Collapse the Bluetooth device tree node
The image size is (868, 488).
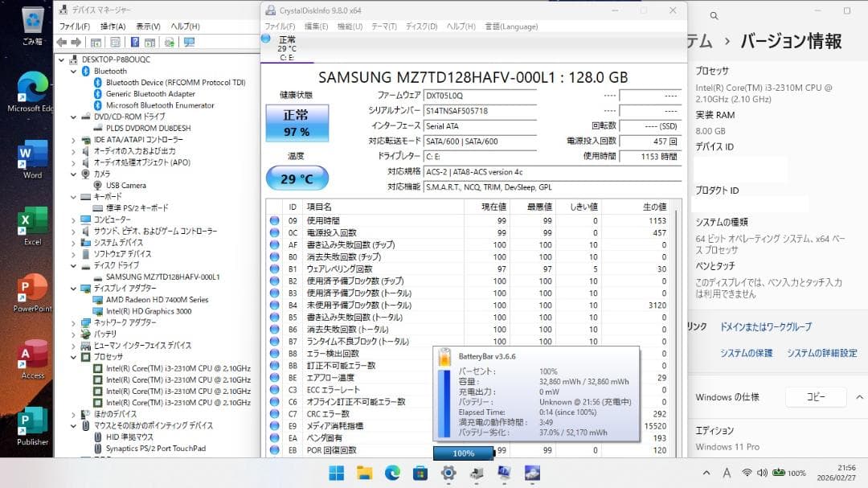pos(75,70)
